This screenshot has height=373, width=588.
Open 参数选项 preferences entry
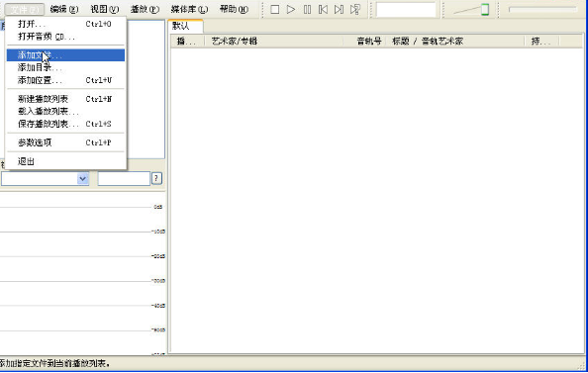point(65,142)
